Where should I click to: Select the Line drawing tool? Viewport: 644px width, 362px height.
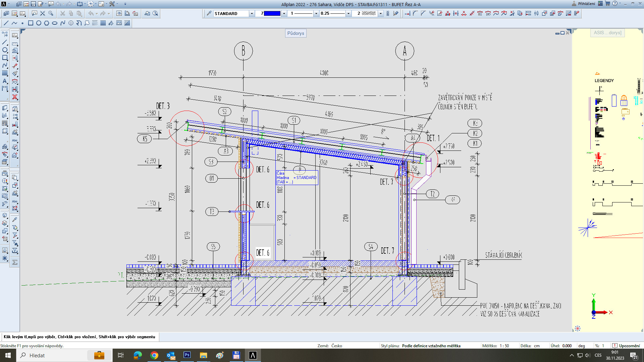point(6,23)
